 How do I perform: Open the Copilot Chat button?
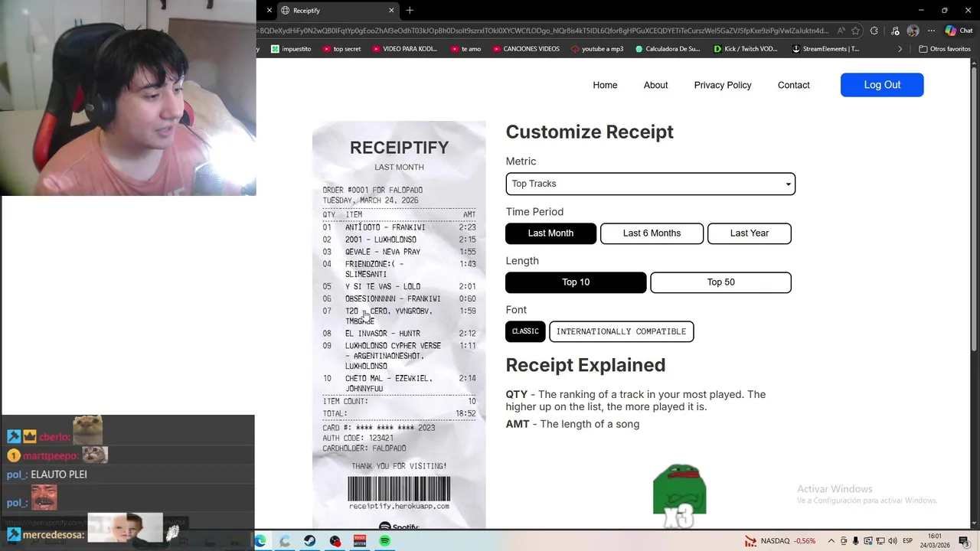pyautogui.click(x=959, y=31)
